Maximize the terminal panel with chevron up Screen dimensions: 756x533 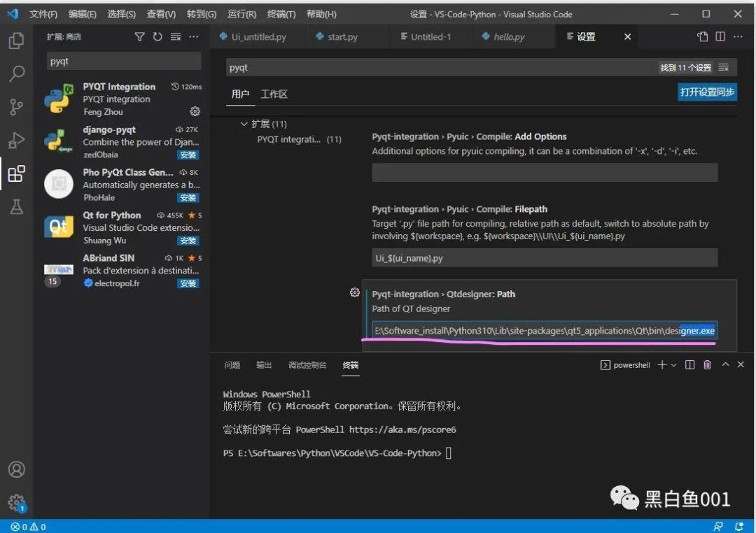pos(725,365)
